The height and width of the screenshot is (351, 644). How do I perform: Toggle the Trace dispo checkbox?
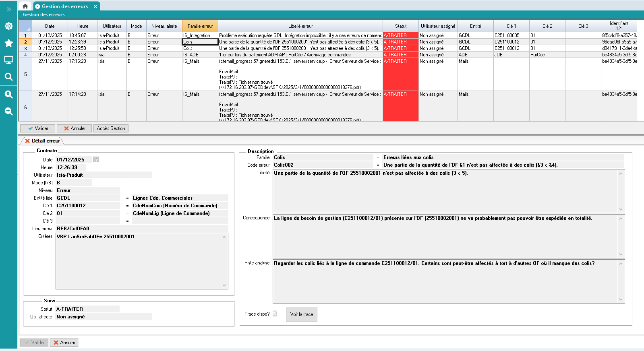275,314
